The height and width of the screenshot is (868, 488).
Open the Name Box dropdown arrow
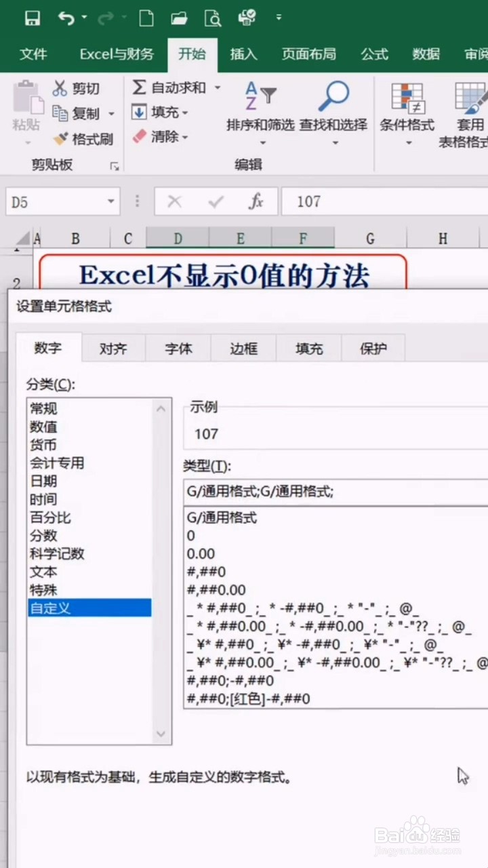111,201
